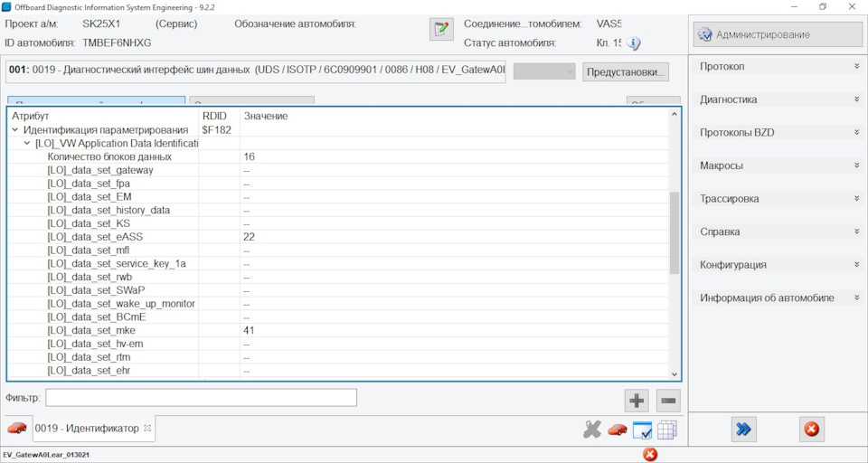This screenshot has height=463, width=868.
Task: Select the [LO]_data_set_SWaP row
Action: (x=337, y=290)
